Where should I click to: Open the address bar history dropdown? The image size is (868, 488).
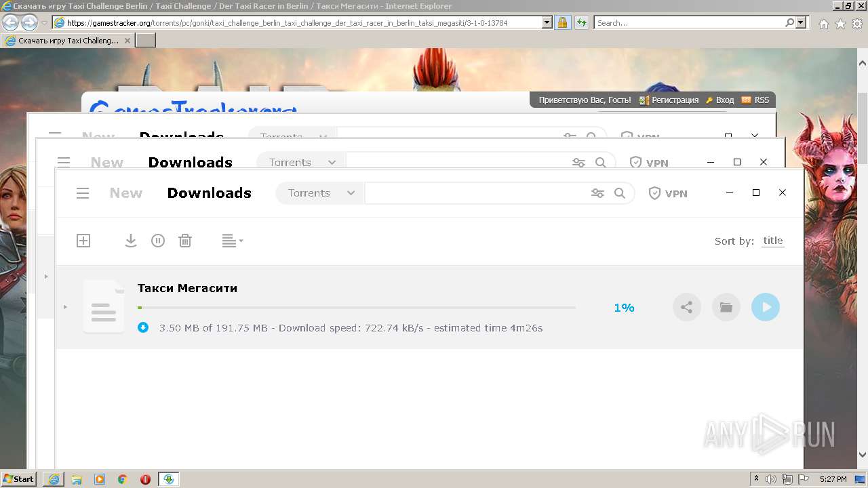click(547, 23)
